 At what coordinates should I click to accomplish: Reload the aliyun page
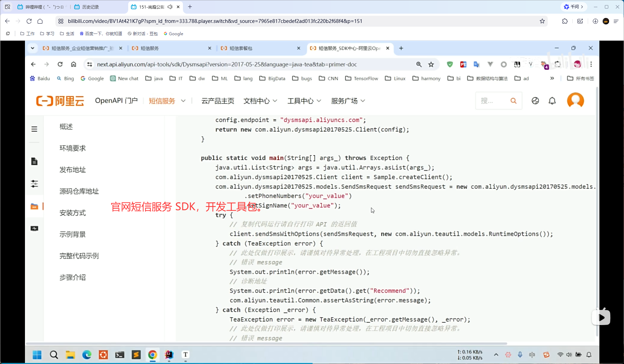click(60, 64)
